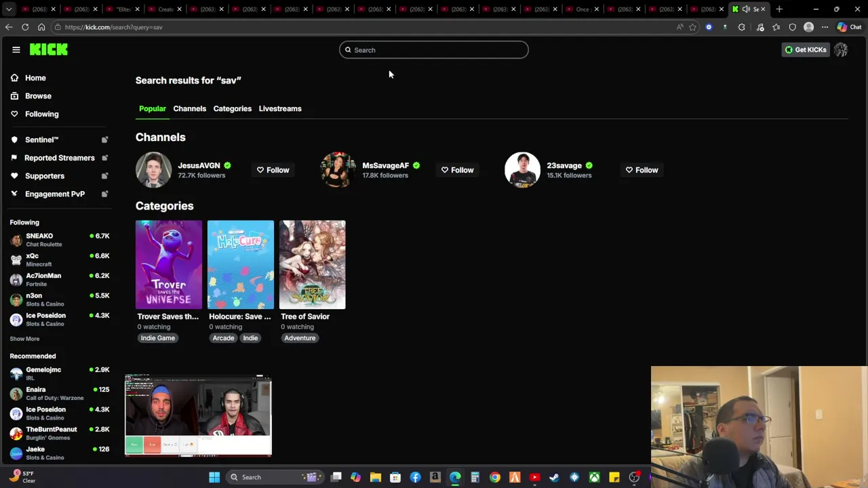
Task: Open Gemelojmc in Recommended list
Action: (x=60, y=373)
